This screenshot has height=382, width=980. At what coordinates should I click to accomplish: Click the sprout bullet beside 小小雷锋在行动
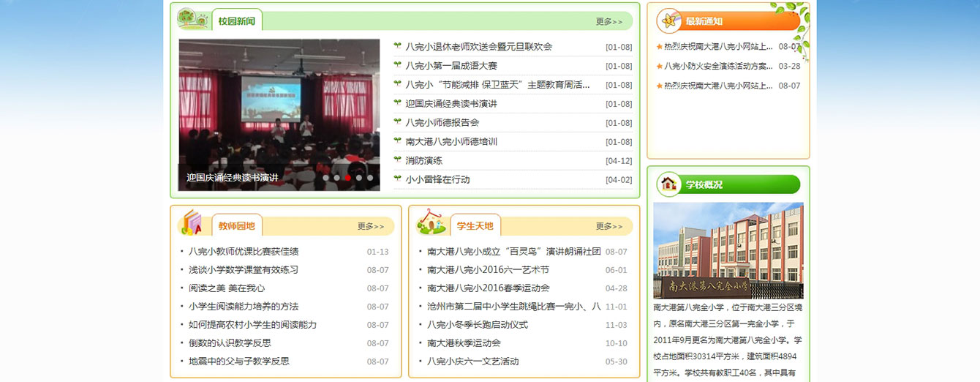tap(397, 179)
